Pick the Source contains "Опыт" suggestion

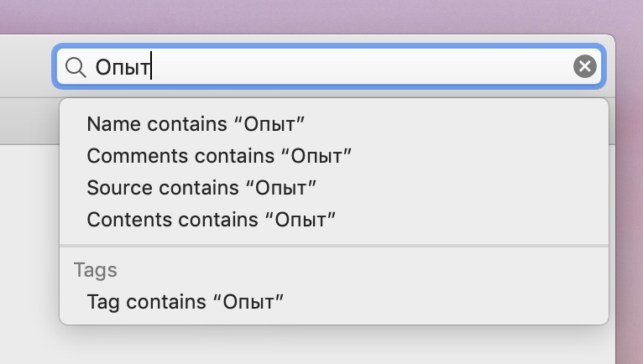(x=201, y=188)
